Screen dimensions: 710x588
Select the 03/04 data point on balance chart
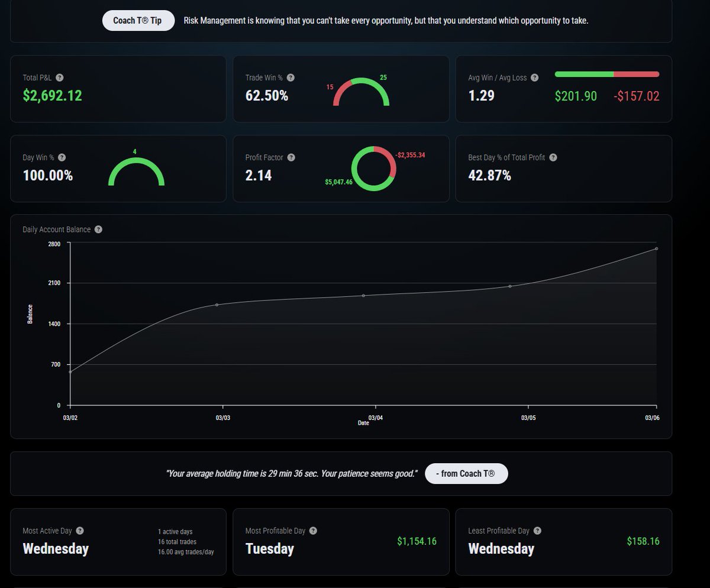coord(363,295)
